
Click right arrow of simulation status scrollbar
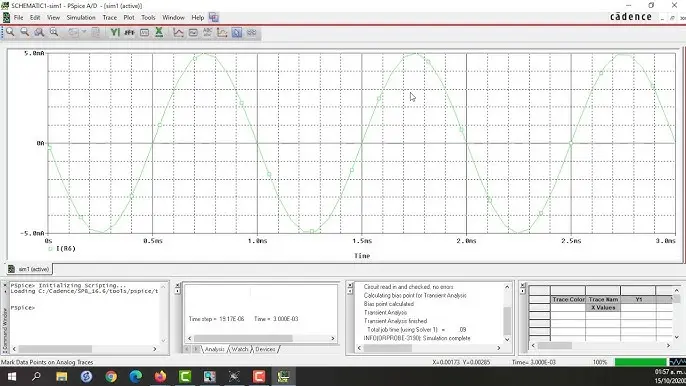332,338
